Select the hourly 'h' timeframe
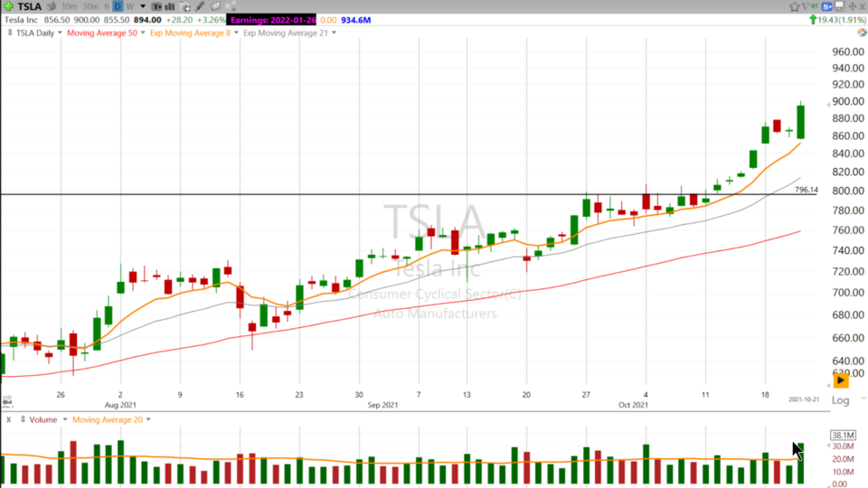This screenshot has height=488, width=868. pos(107,6)
